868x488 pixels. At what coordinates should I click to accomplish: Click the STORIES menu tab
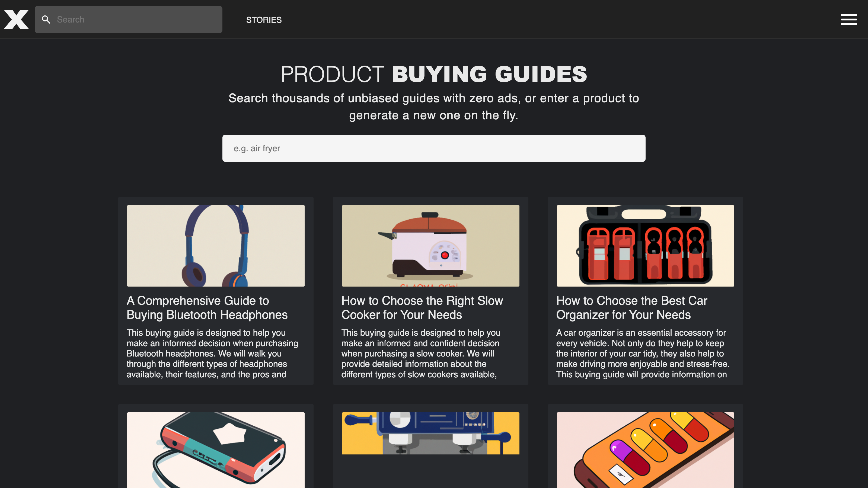tap(264, 20)
